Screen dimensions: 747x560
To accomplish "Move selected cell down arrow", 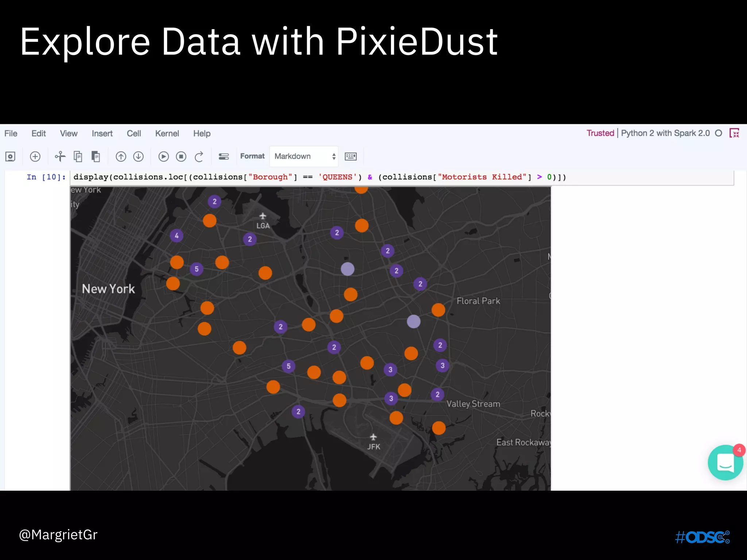I will (138, 157).
